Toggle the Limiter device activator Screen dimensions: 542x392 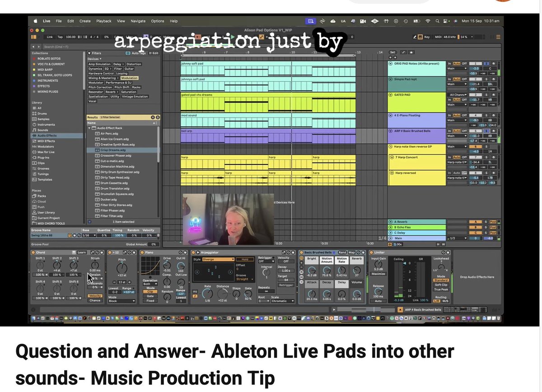371,252
